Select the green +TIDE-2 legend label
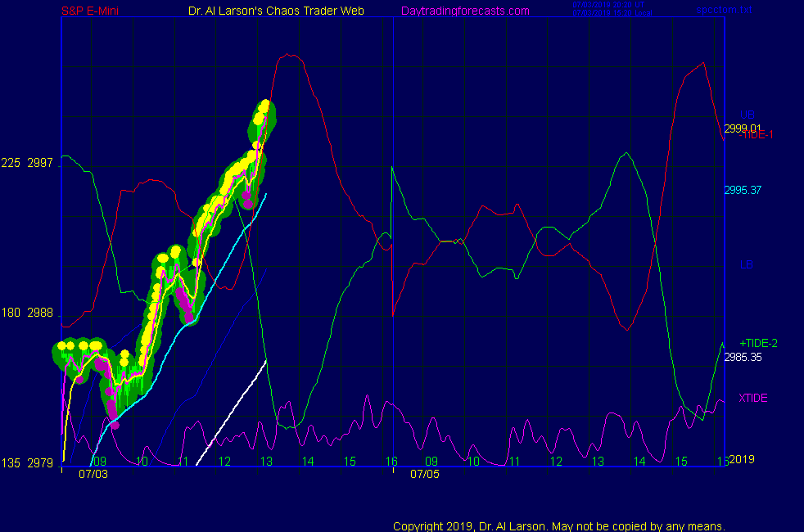This screenshot has width=804, height=532. pos(757,343)
